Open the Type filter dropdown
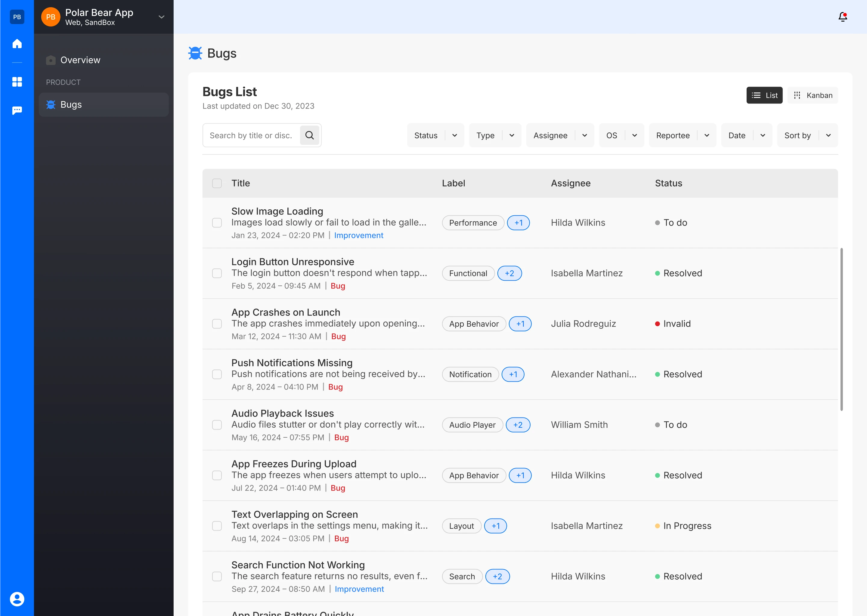The image size is (867, 616). (x=495, y=135)
